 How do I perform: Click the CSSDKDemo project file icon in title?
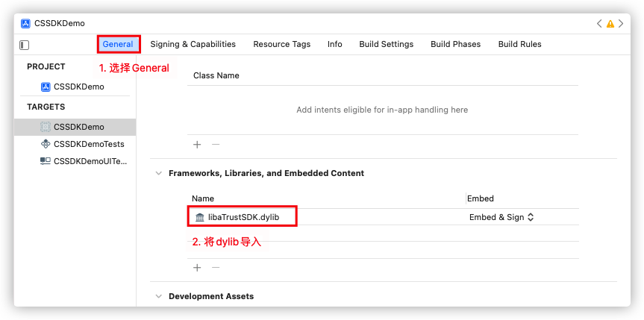[x=25, y=23]
